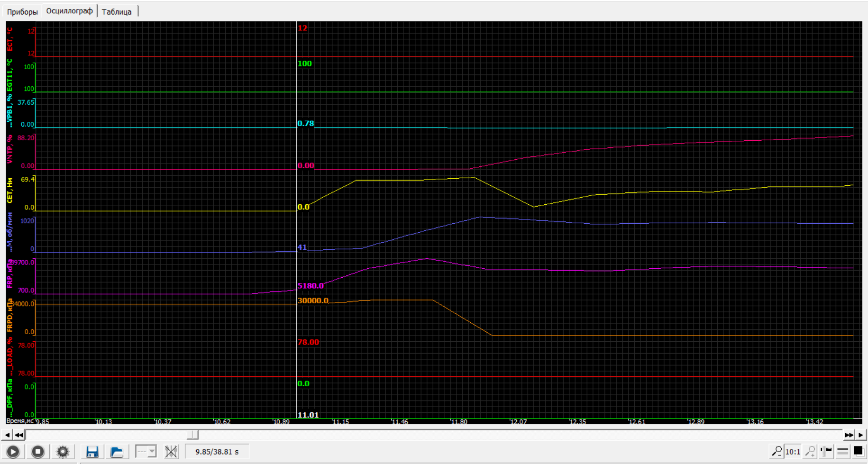Click the 10:1 zoom ratio button
The image size is (868, 464).
point(793,452)
